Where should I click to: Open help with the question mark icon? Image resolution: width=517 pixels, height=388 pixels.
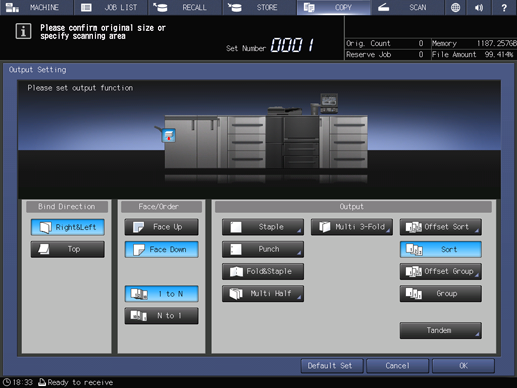(x=504, y=7)
